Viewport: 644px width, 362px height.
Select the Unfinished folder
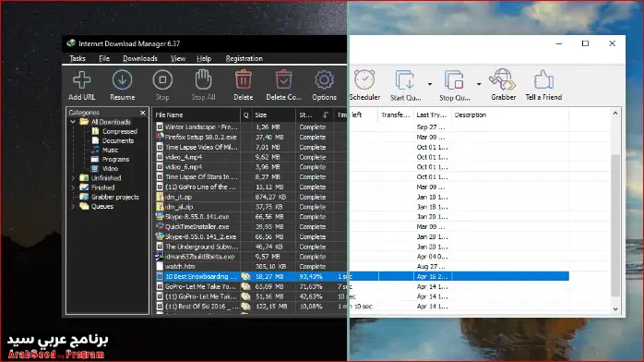coord(101,178)
